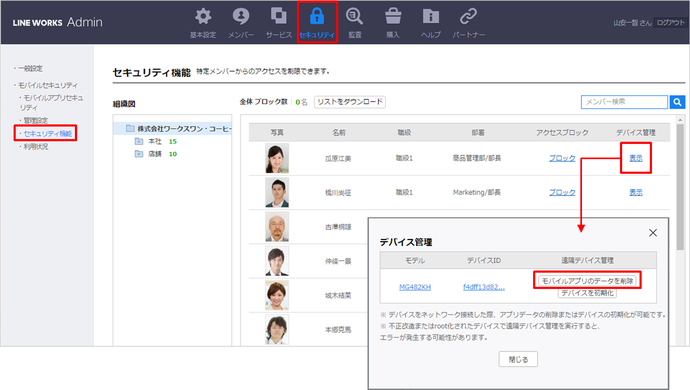Click the name 城木結葉
Image resolution: width=690 pixels, height=390 pixels.
(338, 295)
